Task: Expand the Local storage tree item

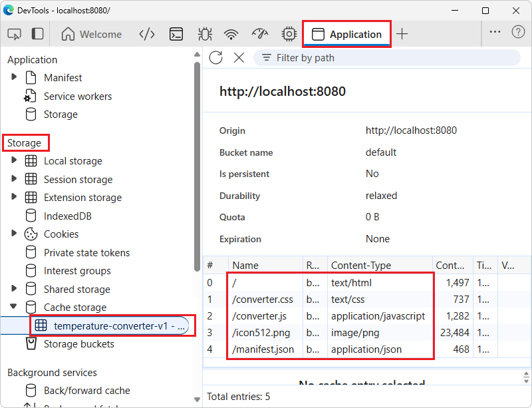Action: [x=15, y=160]
